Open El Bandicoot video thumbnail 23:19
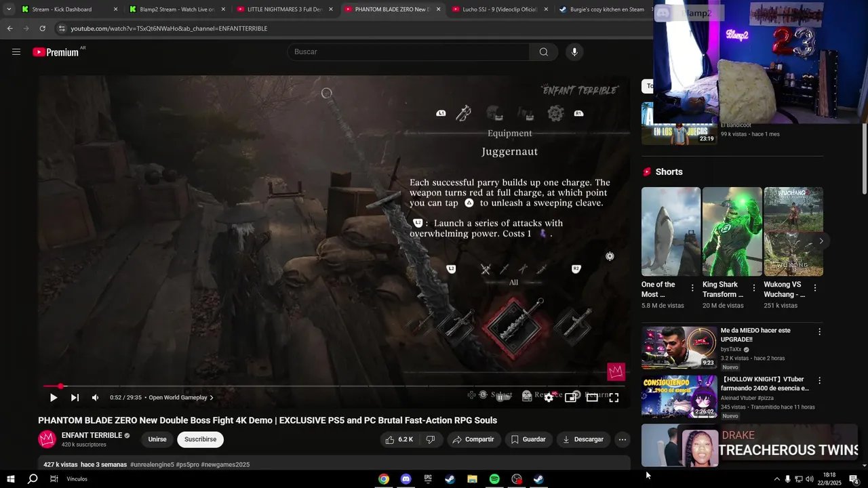868x488 pixels. (679, 123)
